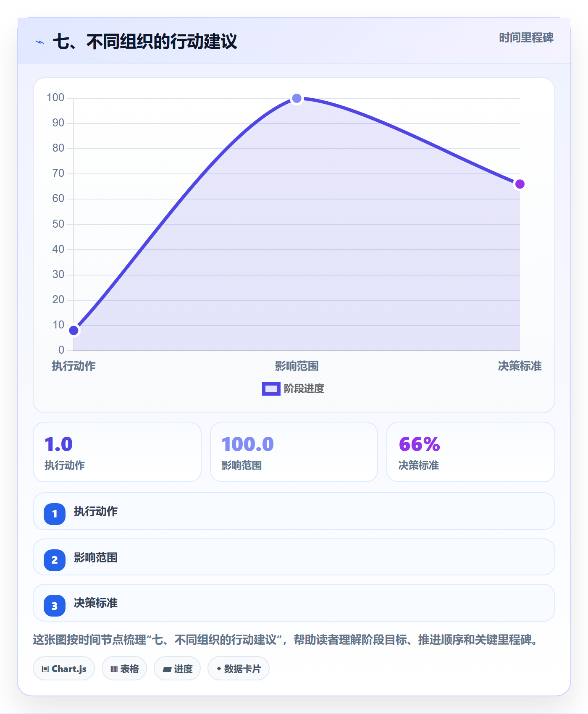This screenshot has height=714, width=588.
Task: Select the 影响范围 milestone row text
Action: click(96, 557)
